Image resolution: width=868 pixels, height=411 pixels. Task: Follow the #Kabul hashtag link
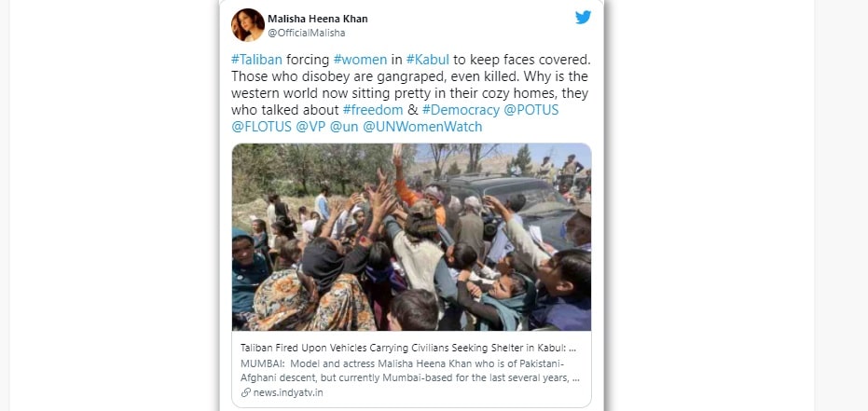coord(427,60)
